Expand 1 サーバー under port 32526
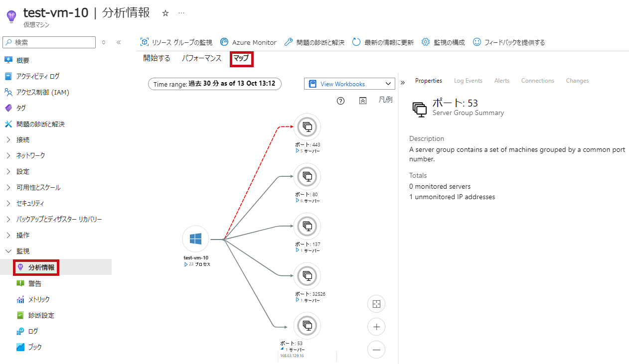The image size is (629, 364). (x=307, y=300)
